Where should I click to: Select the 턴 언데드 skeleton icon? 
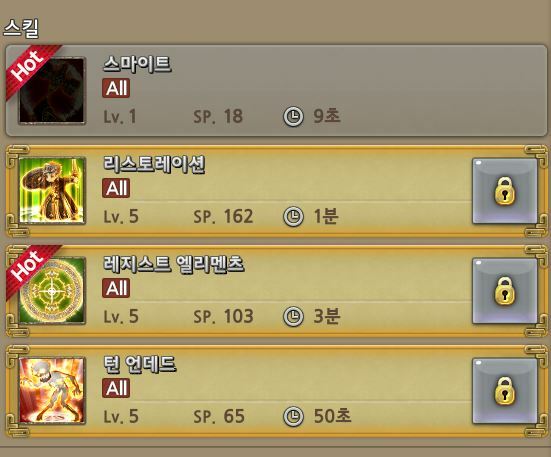click(x=52, y=390)
